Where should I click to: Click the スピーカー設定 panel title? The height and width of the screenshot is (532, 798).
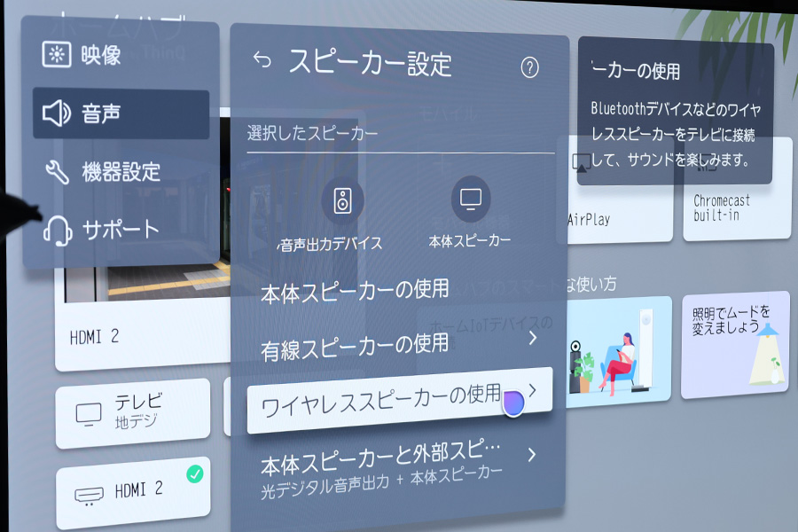371,64
